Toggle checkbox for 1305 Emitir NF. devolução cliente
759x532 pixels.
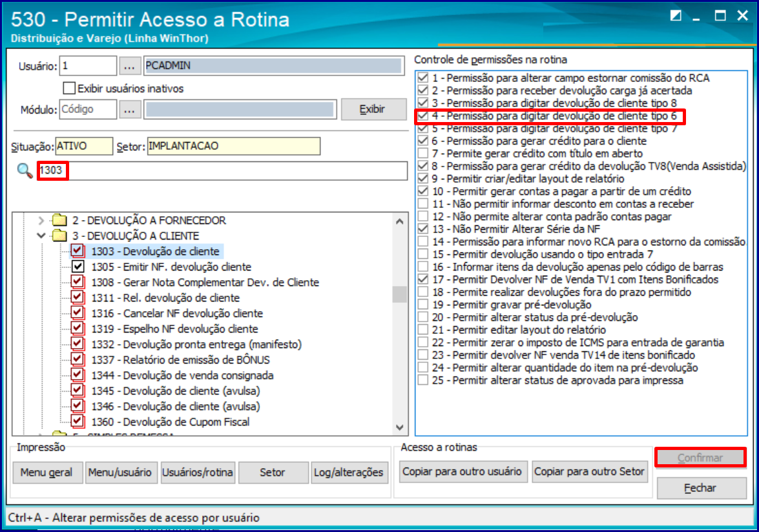[78, 266]
